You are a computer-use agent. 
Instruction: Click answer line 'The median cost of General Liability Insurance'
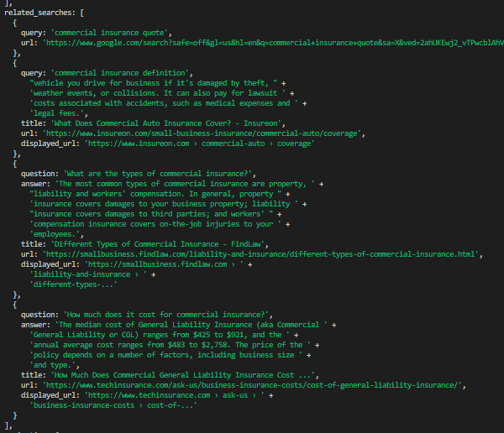click(192, 325)
